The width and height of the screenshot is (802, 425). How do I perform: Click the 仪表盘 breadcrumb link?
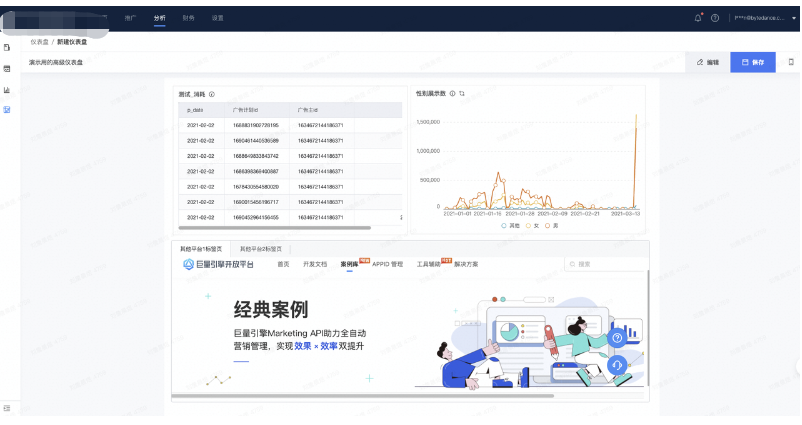click(x=39, y=42)
